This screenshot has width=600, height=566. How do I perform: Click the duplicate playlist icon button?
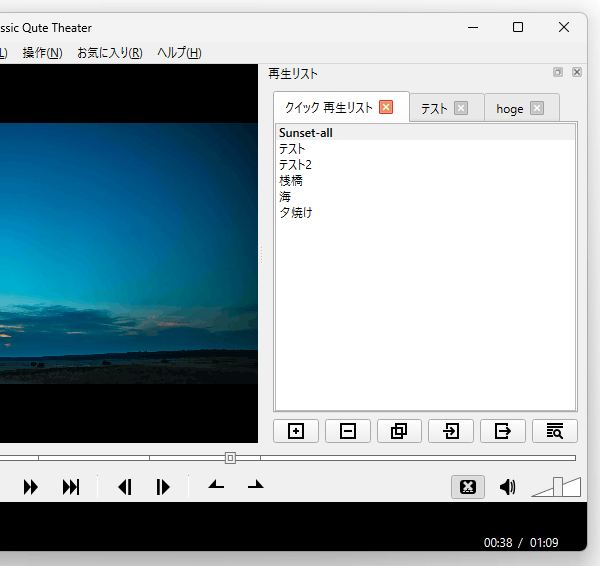pos(399,431)
